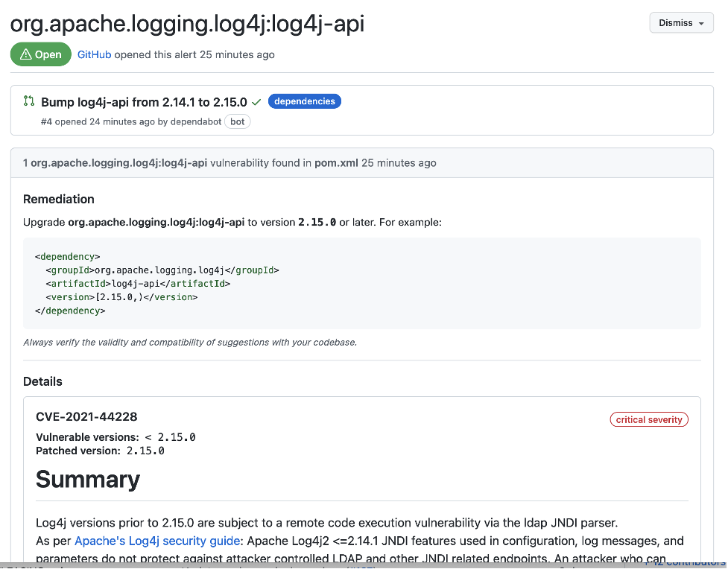Viewport: 728px width, 569px height.
Task: Click the pull request icon beside Bump log4j-api
Action: (x=29, y=101)
